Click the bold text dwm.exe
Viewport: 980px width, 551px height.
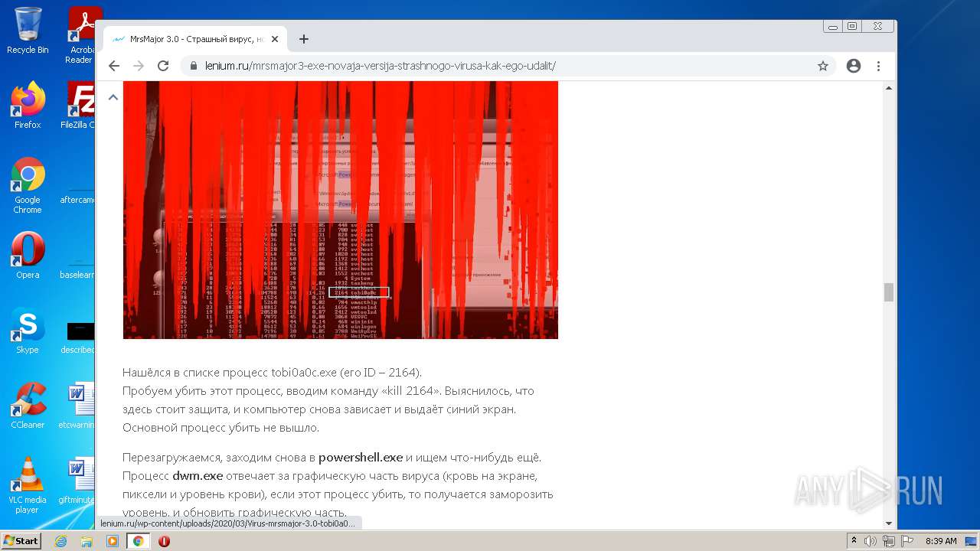click(x=198, y=476)
